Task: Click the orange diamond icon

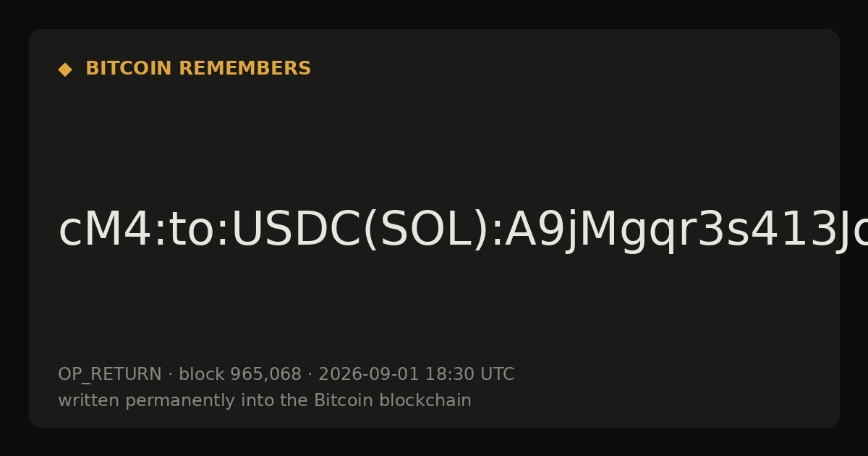Action: point(65,69)
